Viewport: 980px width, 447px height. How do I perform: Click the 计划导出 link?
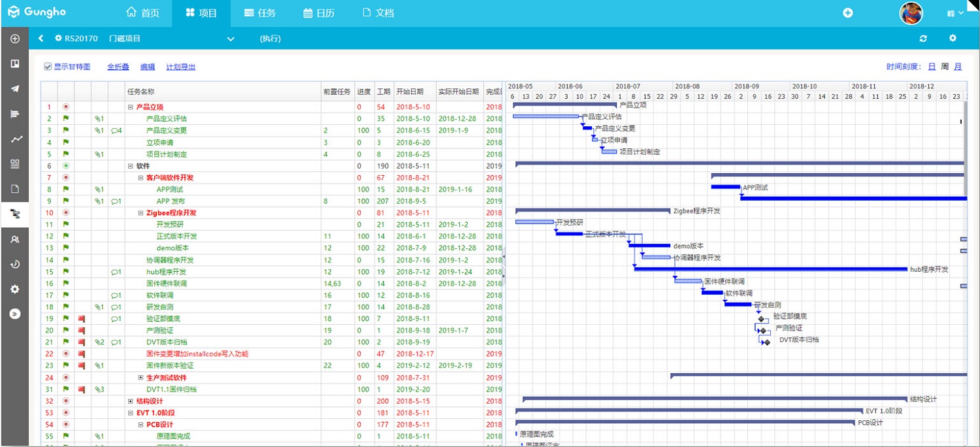click(x=181, y=67)
